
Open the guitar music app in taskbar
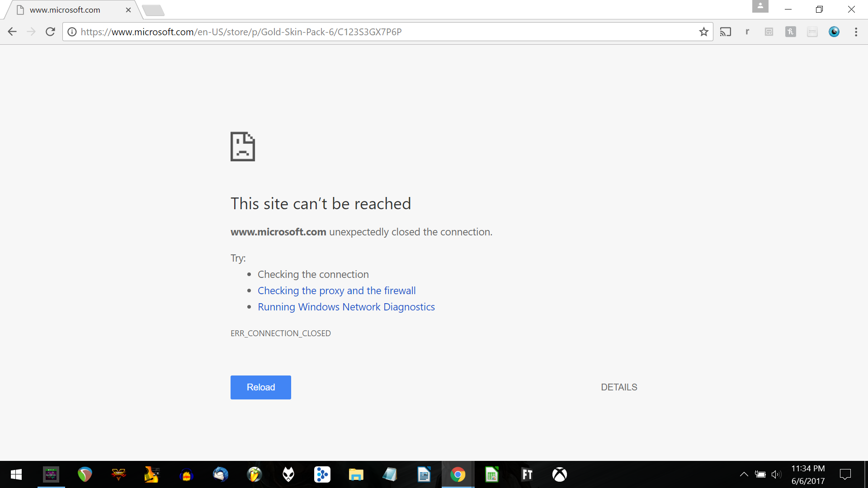tap(152, 474)
